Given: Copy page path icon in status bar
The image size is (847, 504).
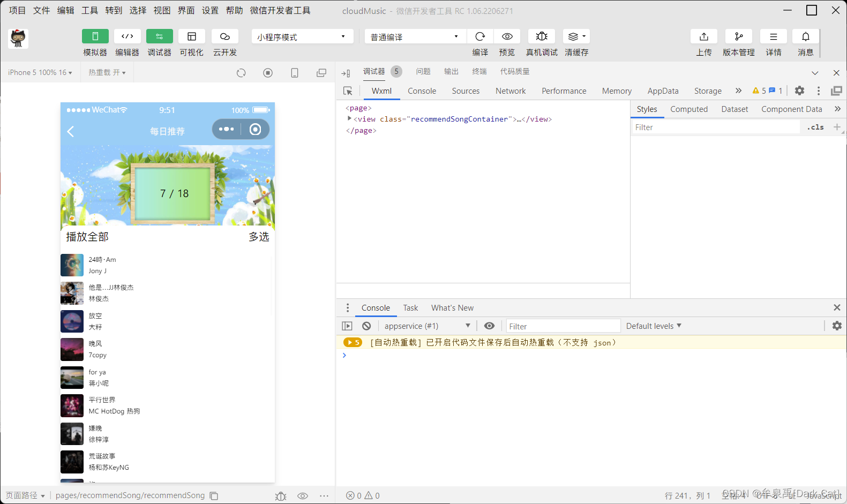Looking at the screenshot, I should click(214, 496).
